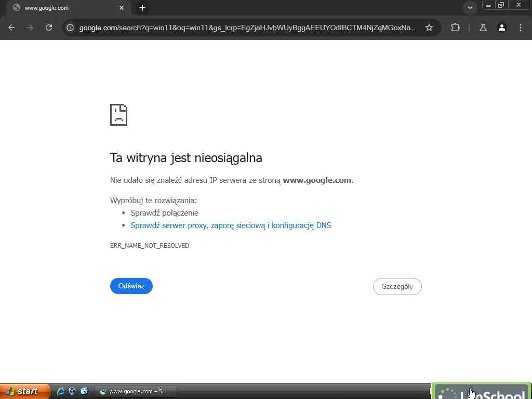Click the sad page error icon
Screen dimensions: 532x399
coord(119,115)
